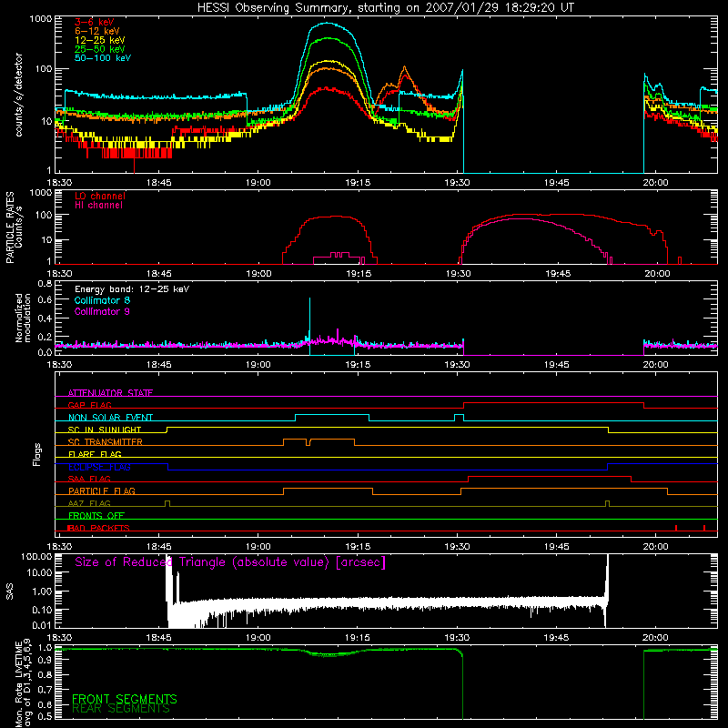Screen dimensions: 728x728
Task: Click the BAD PACKETS flag label
Action: [98, 528]
